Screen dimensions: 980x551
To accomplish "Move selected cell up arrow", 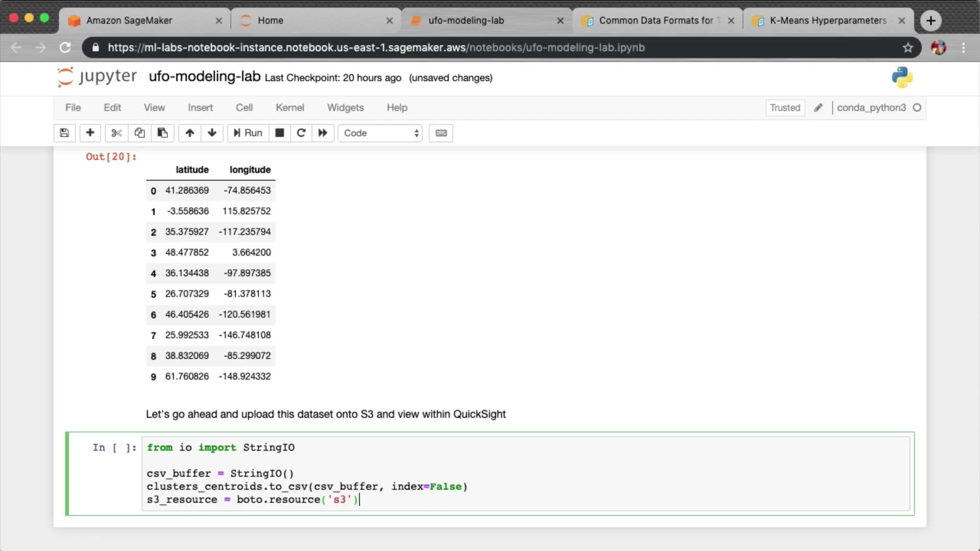I will [189, 133].
